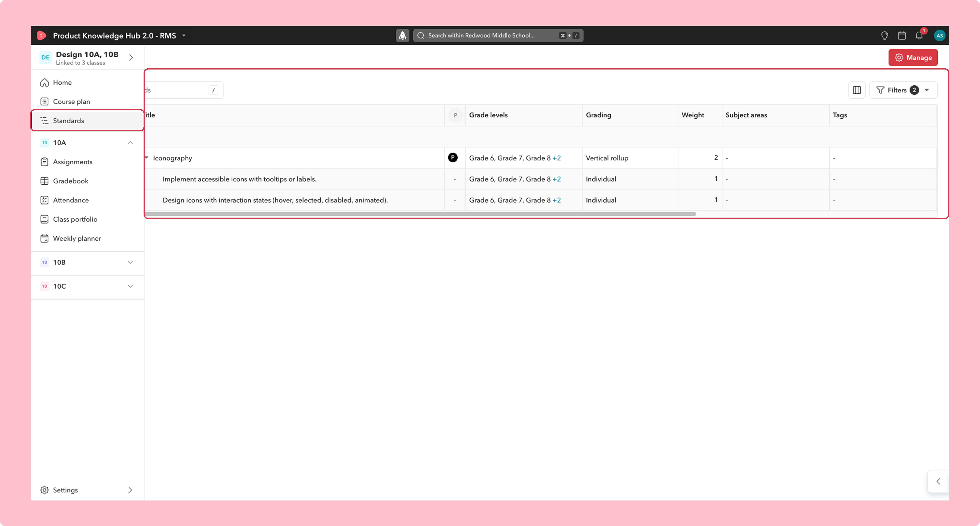This screenshot has height=526, width=980.
Task: Show more grade levels for Iconography row
Action: 557,158
